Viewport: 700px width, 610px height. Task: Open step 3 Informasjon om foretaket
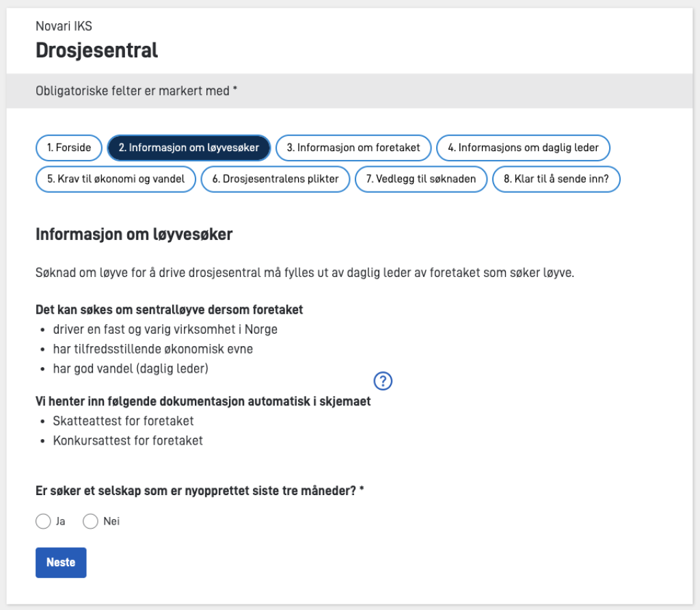[353, 148]
